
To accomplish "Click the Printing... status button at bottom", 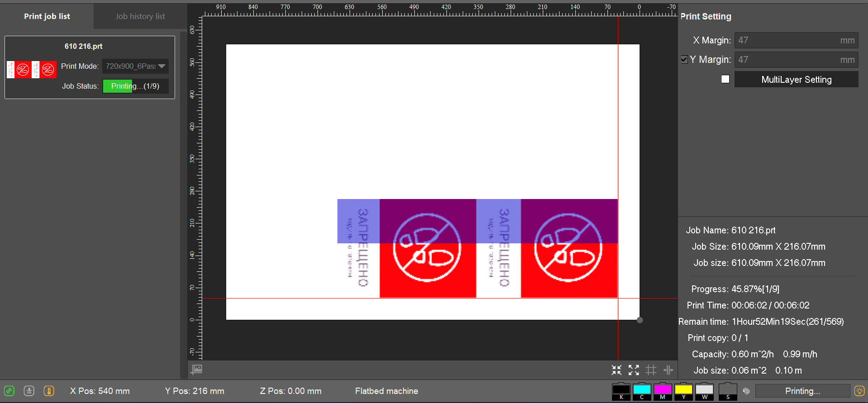I will pos(802,391).
